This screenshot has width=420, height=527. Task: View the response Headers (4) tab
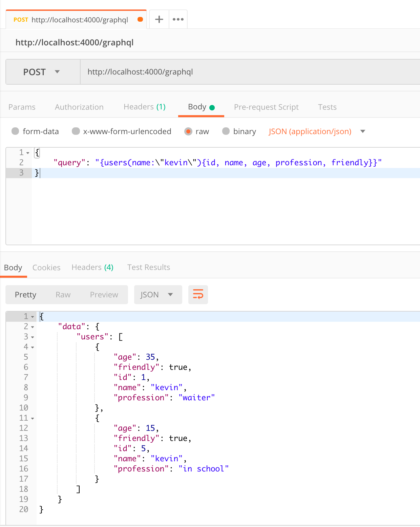tap(92, 267)
